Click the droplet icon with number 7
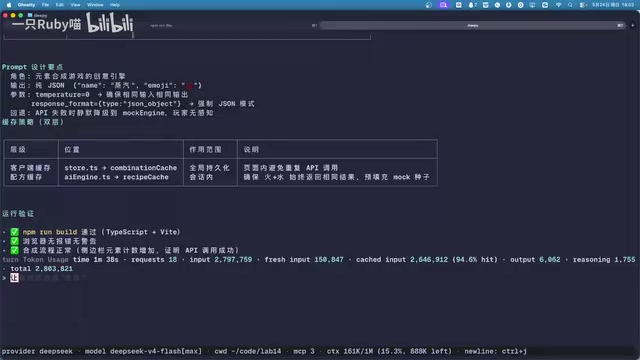 pyautogui.click(x=473, y=5)
